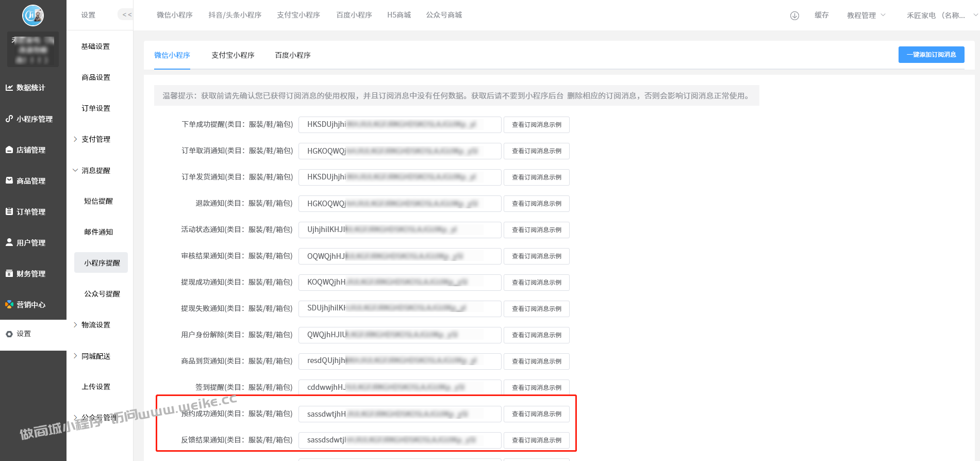View subscription example for 退款通知
This screenshot has height=461, width=980.
click(536, 204)
